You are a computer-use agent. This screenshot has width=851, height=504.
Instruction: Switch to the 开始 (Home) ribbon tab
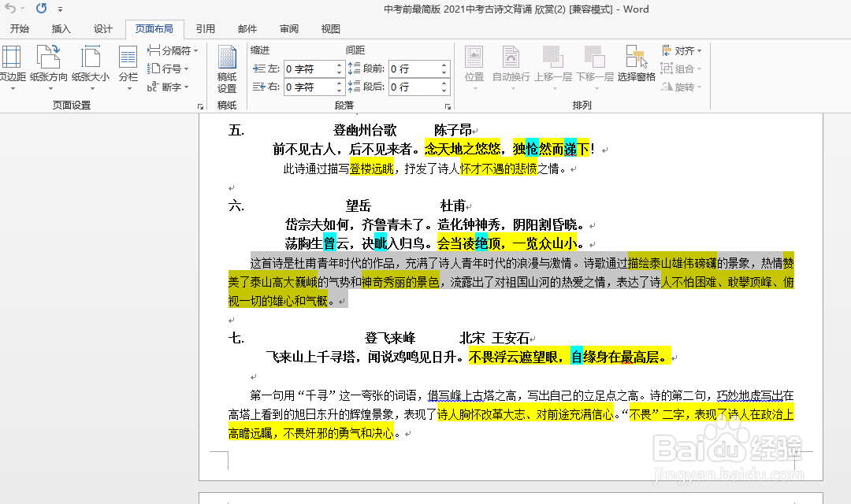(21, 29)
